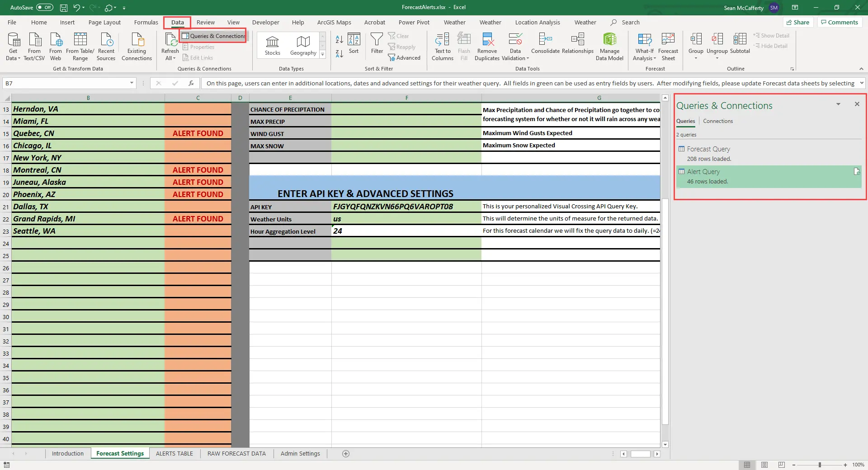Click Sort A to Z icon
This screenshot has width=868, height=470.
[x=339, y=40]
